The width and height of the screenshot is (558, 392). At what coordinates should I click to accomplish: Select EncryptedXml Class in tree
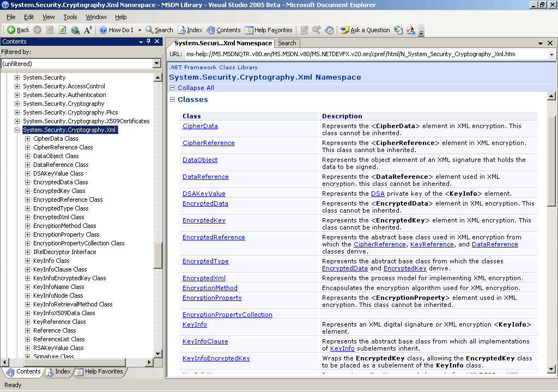pyautogui.click(x=59, y=217)
